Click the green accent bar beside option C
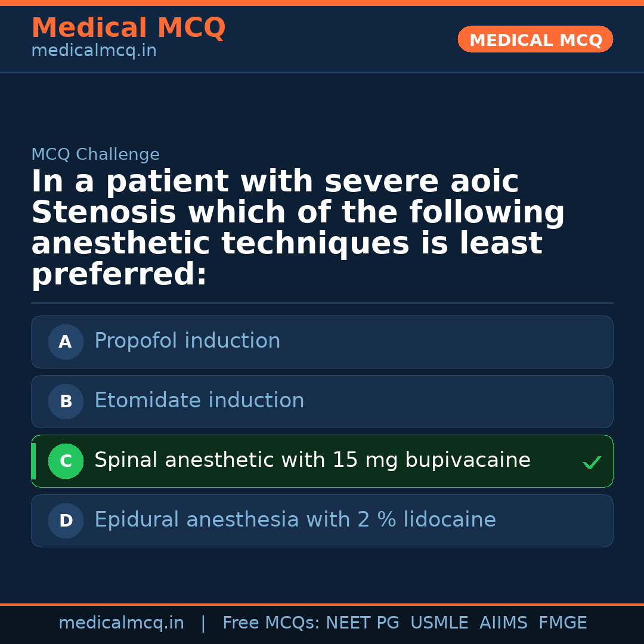Screen dimensions: 644x644 33,462
